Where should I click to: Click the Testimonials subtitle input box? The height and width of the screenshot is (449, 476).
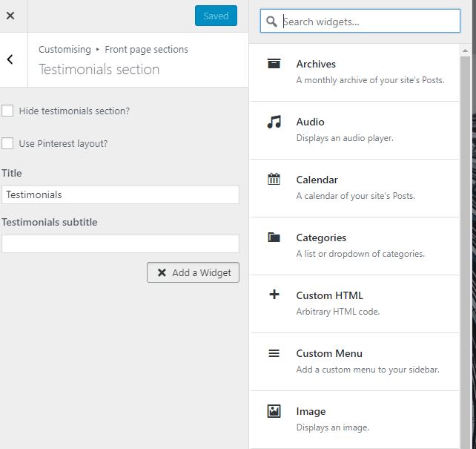(x=120, y=243)
